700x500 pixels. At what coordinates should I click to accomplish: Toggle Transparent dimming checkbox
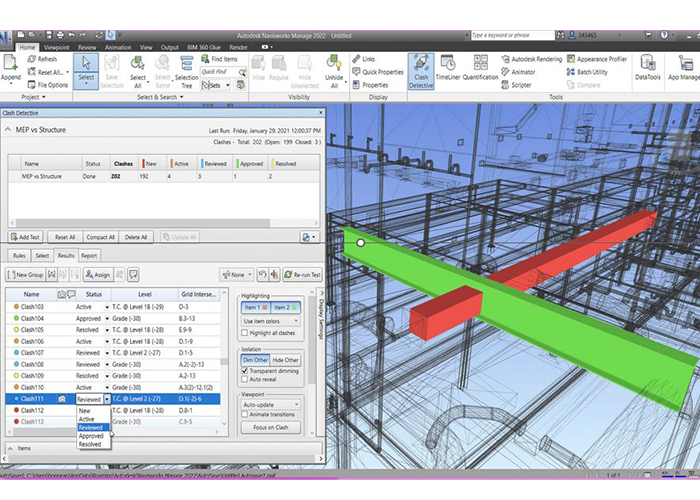(x=244, y=371)
